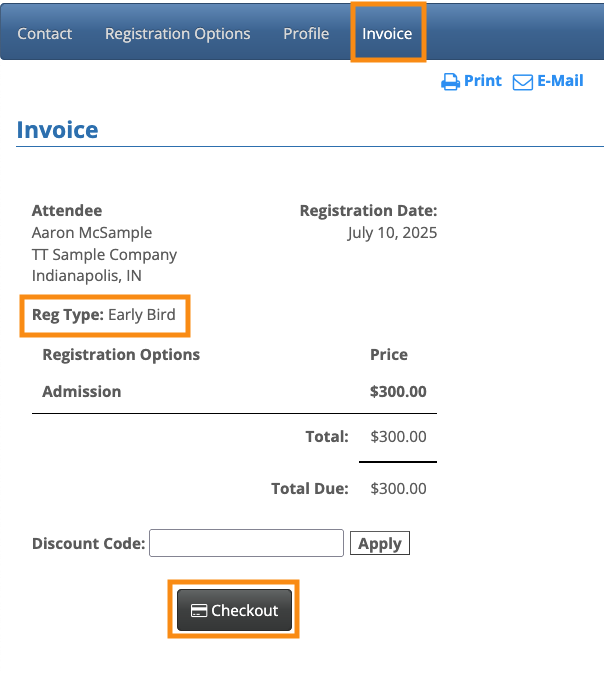The image size is (604, 673).
Task: Click the envelope E-Mail icon
Action: [522, 82]
